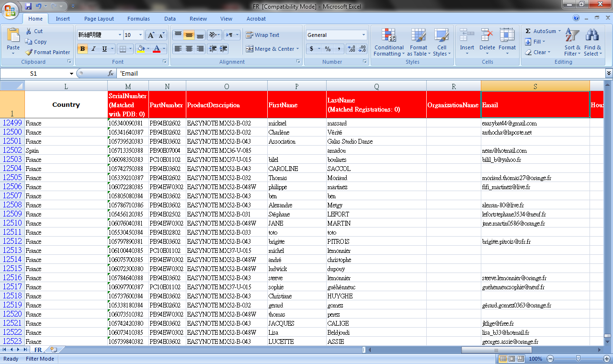Decrease font size with Shrink Font
The height and width of the screenshot is (364, 613).
click(161, 35)
